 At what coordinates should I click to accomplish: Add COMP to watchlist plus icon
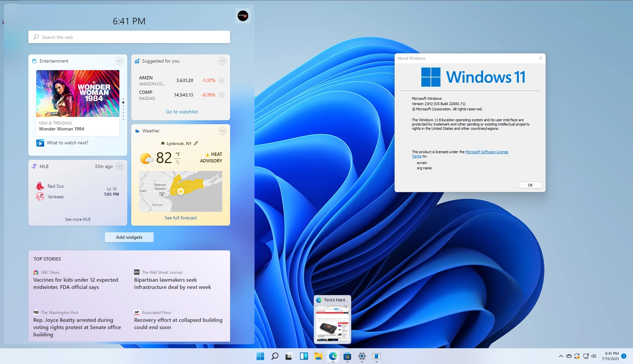point(222,95)
